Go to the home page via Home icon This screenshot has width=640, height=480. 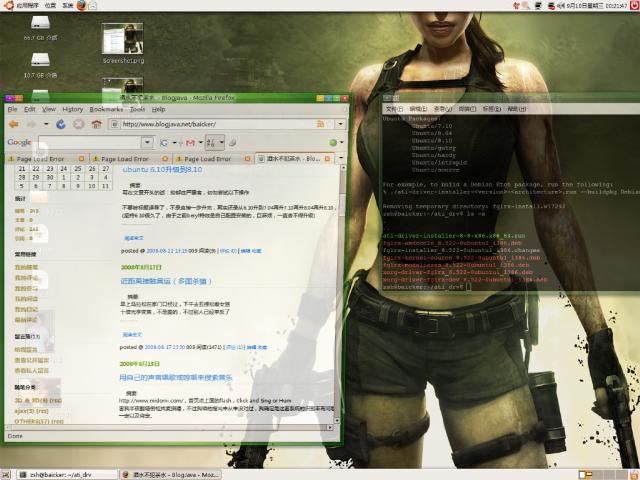[96, 124]
